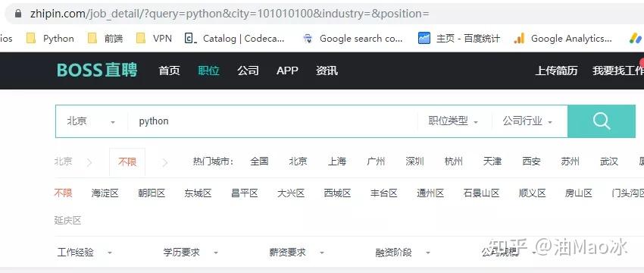644x273 pixels.
Task: Select 深圳 in hot cities
Action: pyautogui.click(x=415, y=162)
